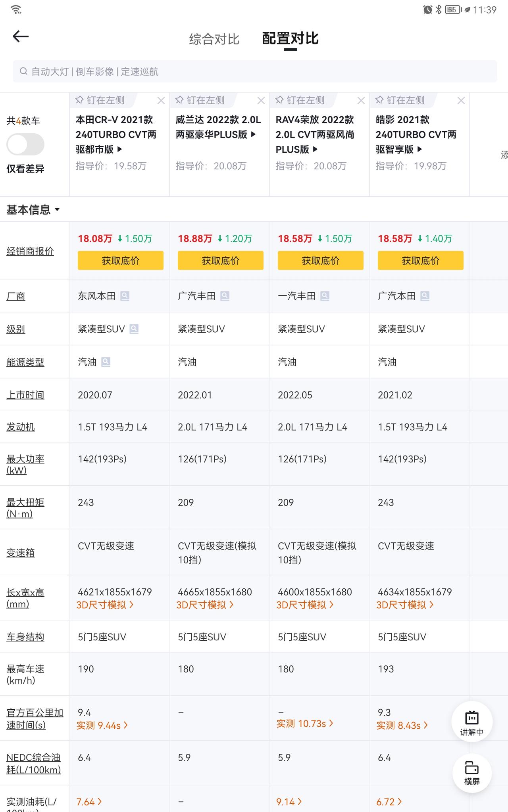Pin 本田CR-V column to left
The width and height of the screenshot is (508, 812).
pyautogui.click(x=100, y=100)
